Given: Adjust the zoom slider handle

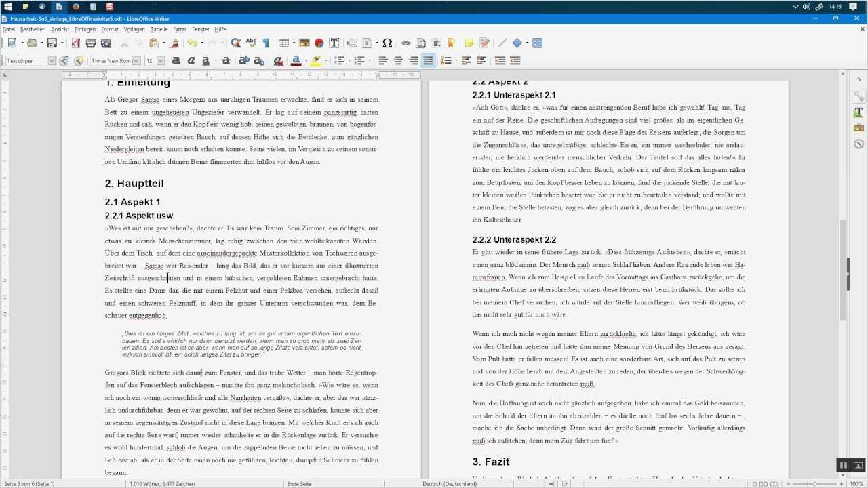Looking at the screenshot, I should coord(814,484).
